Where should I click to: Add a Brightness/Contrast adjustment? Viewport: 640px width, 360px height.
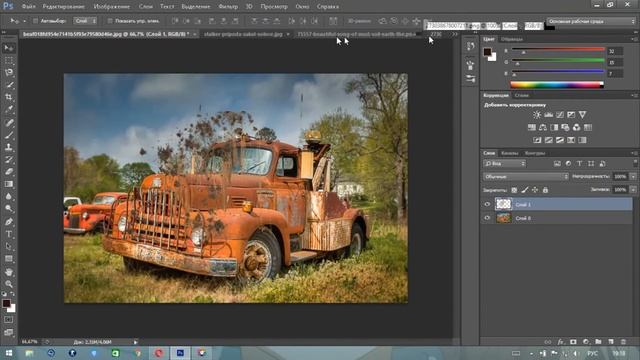(x=537, y=115)
